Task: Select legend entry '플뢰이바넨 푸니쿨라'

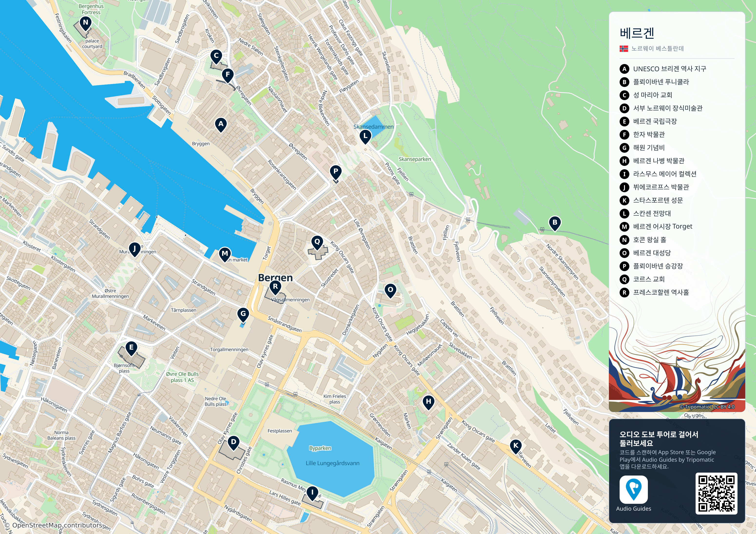Action: point(661,82)
